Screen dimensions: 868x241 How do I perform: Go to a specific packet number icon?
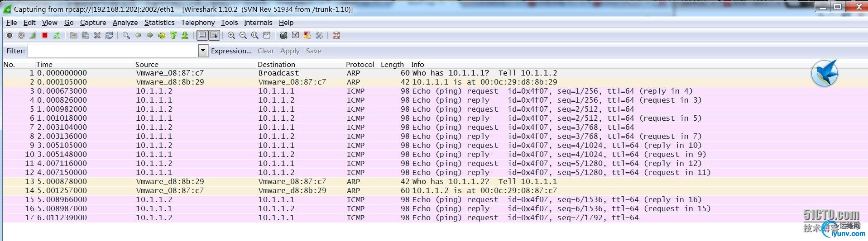[161, 35]
